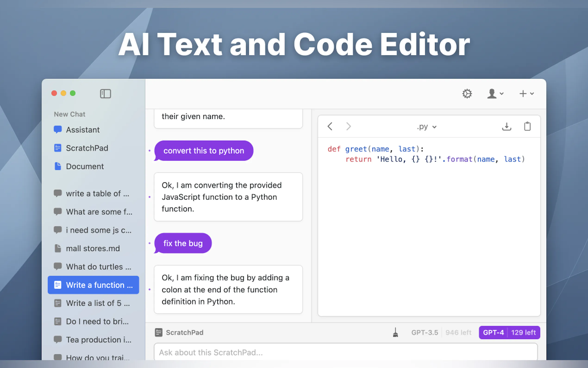Create a new Document
This screenshot has width=588, height=368.
pos(84,166)
